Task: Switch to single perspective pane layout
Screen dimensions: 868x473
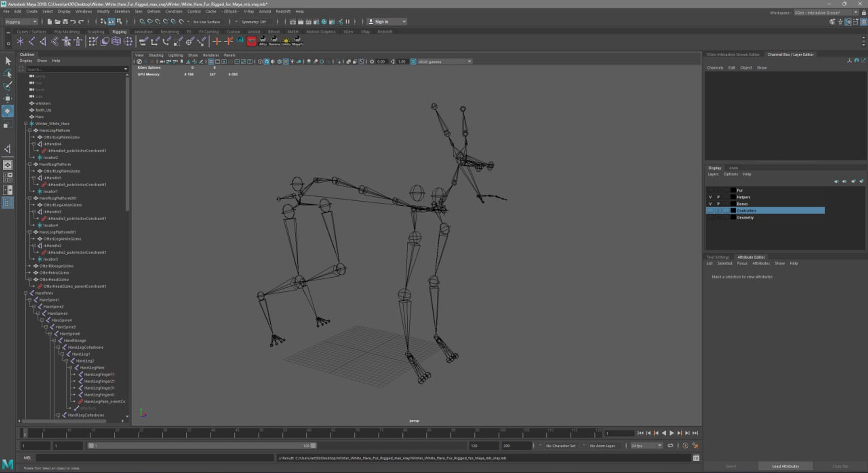Action: click(8, 165)
